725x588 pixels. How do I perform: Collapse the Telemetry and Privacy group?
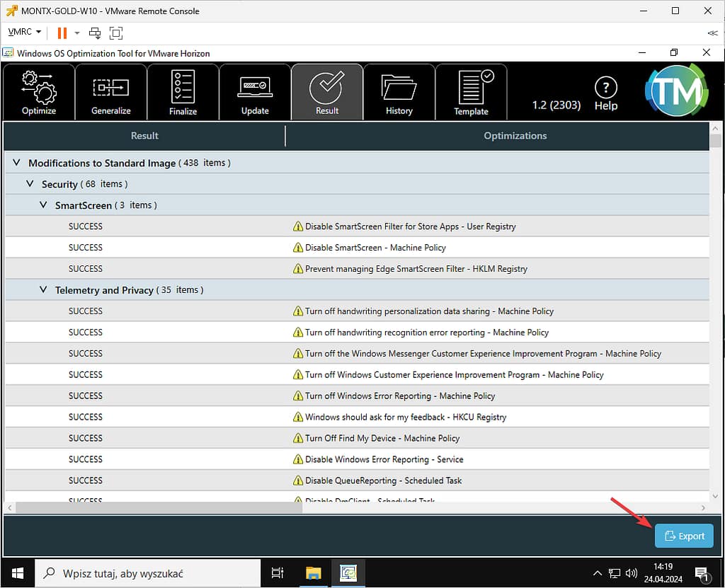[43, 290]
